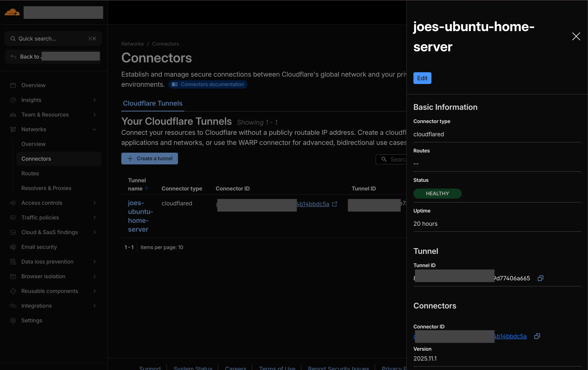This screenshot has width=588, height=370.
Task: Open Routes under Networks menu
Action: pyautogui.click(x=30, y=173)
